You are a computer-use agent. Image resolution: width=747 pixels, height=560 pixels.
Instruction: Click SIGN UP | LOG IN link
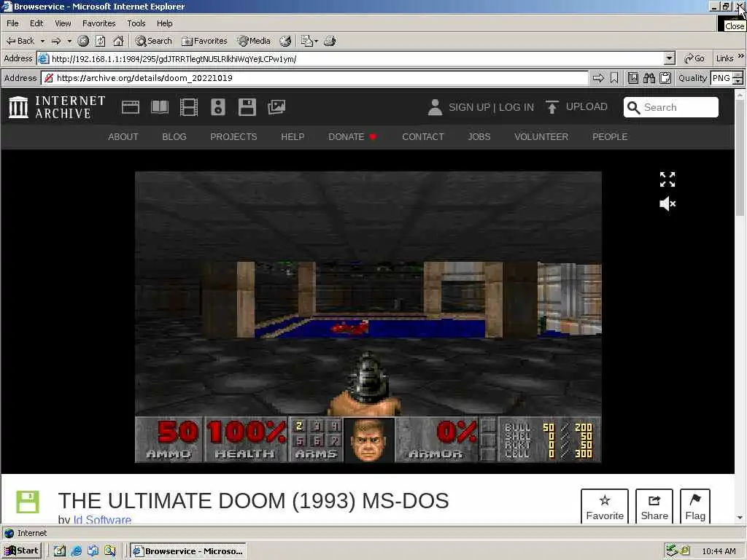pos(491,107)
